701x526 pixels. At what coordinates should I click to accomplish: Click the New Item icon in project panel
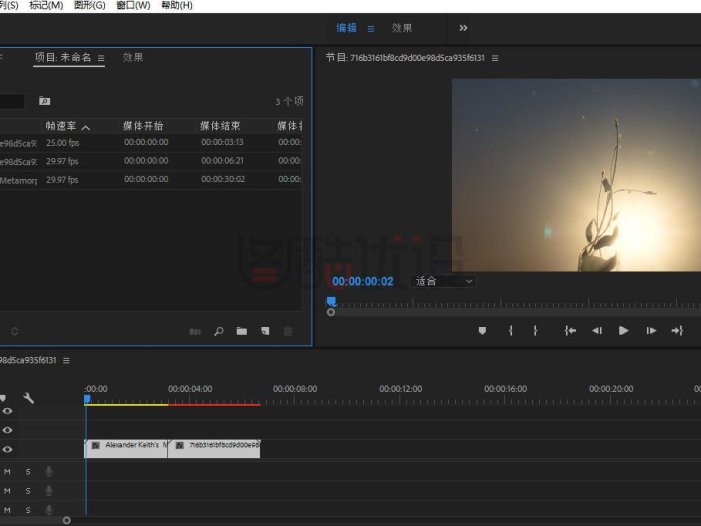265,331
